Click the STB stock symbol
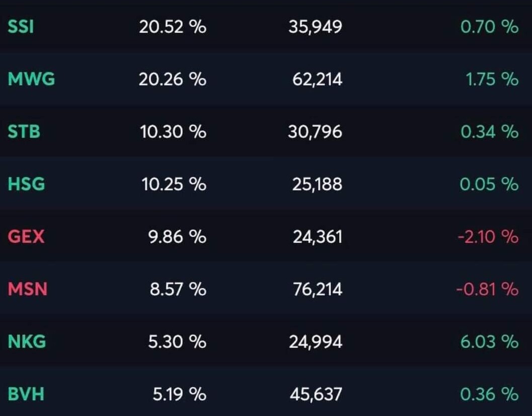The image size is (532, 416). (24, 132)
